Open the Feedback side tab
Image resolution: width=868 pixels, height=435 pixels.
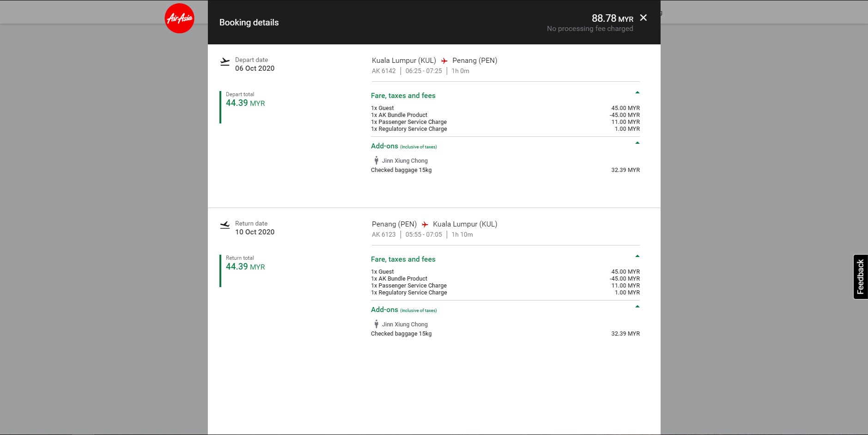point(860,276)
